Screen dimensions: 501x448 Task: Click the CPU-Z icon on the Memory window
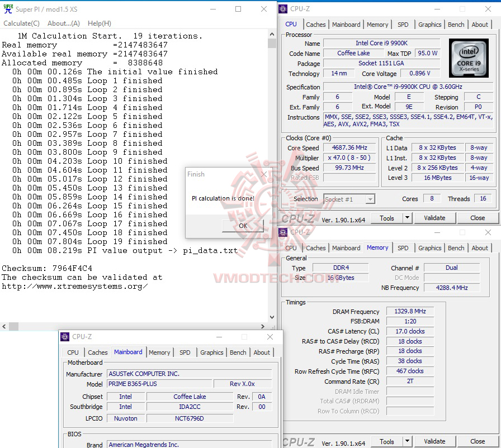coord(282,232)
